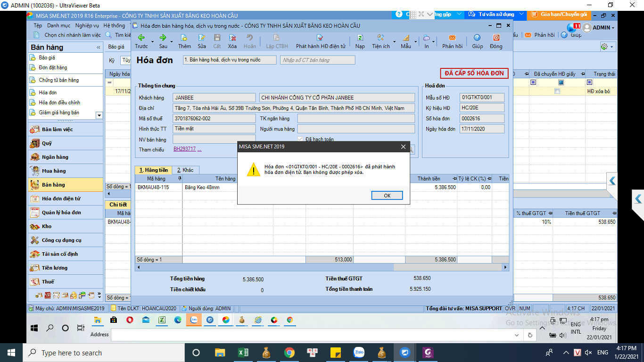Viewport: 644px width, 362px height.
Task: Expand the blue side panel chevron in MISA
Action: click(612, 181)
